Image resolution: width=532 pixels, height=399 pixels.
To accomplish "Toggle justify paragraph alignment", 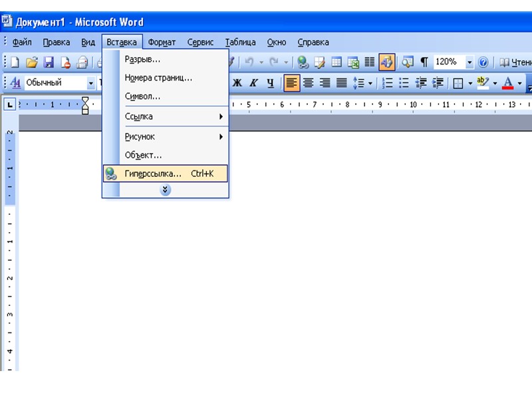I will [x=341, y=82].
